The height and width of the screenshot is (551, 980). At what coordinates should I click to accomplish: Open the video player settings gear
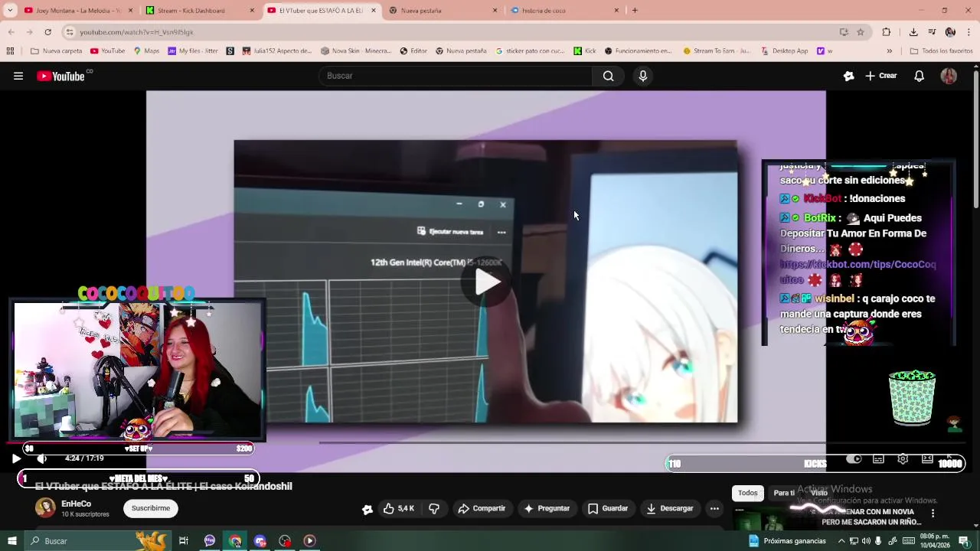coord(903,459)
